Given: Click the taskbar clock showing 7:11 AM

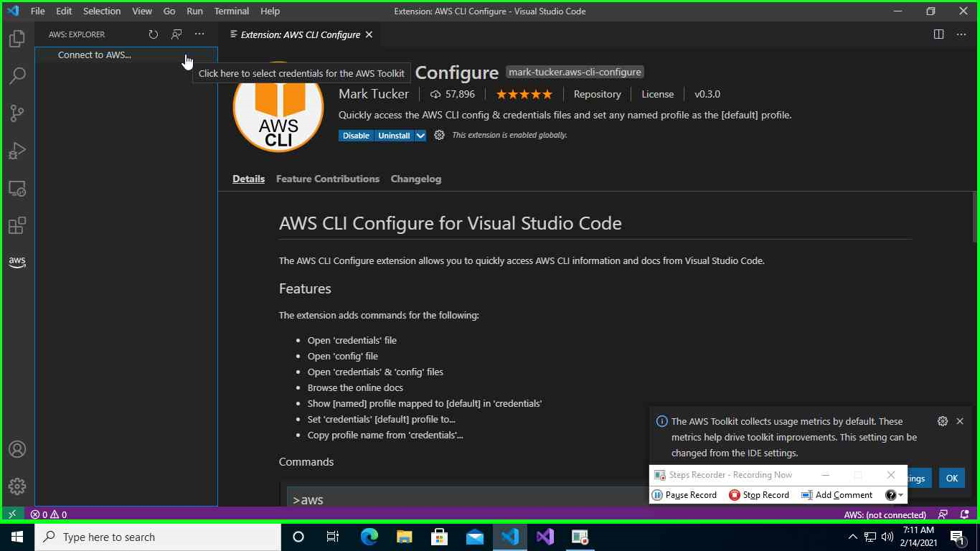Looking at the screenshot, I should (x=918, y=537).
